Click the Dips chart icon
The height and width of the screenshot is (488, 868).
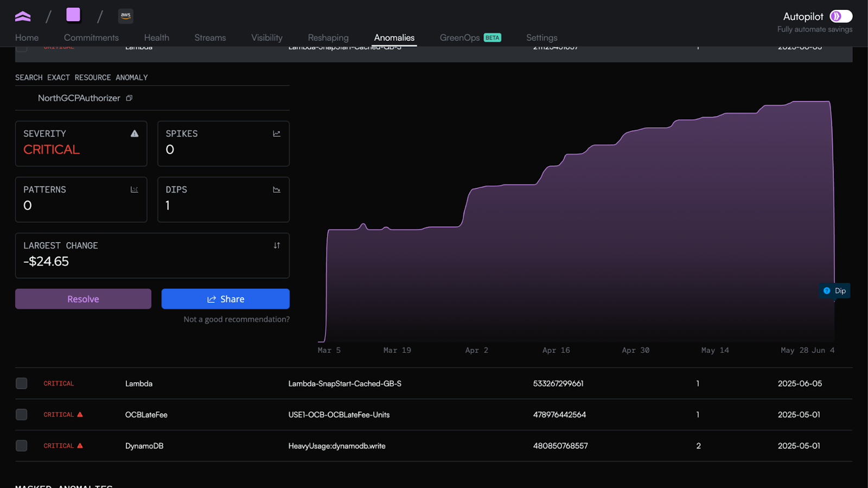click(277, 189)
